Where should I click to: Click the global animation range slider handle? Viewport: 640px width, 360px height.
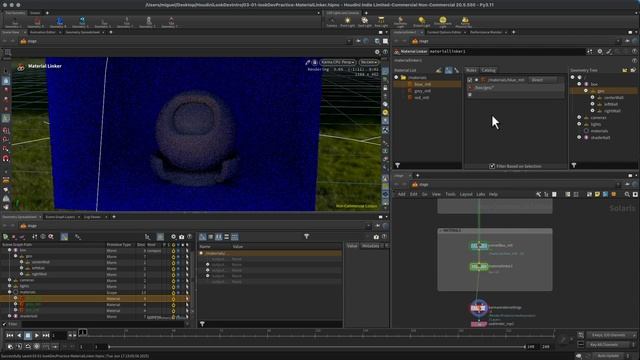[109, 347]
